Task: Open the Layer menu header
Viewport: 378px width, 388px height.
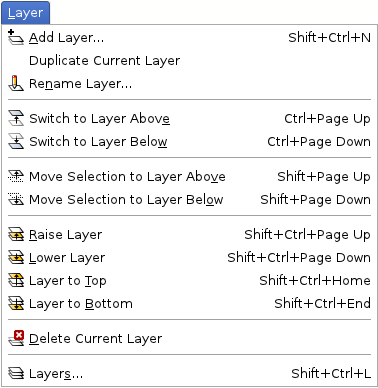Action: [x=25, y=13]
